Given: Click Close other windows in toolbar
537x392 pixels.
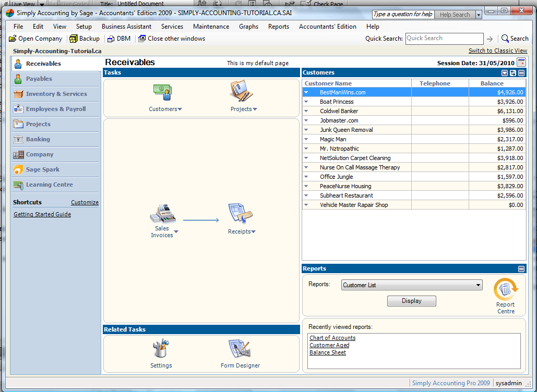Looking at the screenshot, I should pyautogui.click(x=172, y=39).
